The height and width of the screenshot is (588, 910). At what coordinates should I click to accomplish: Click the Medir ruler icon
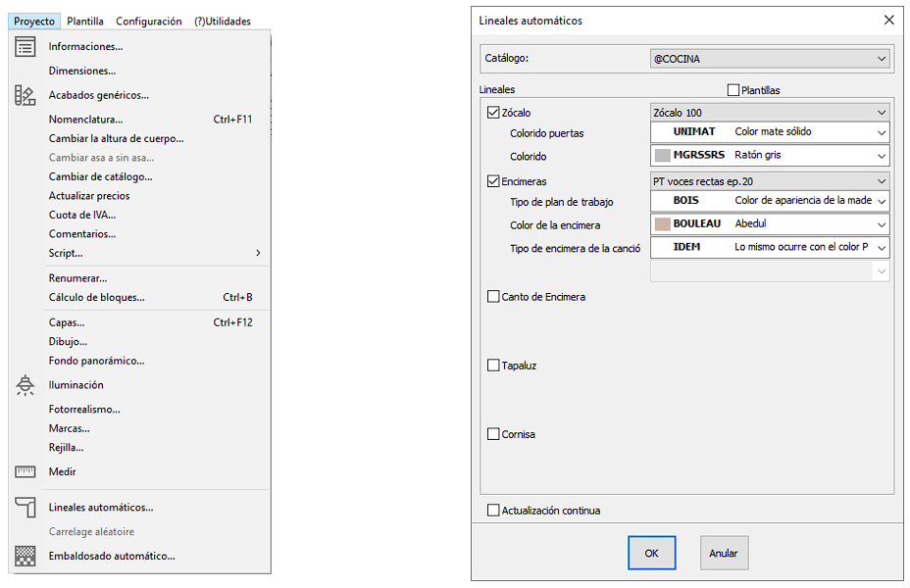pos(25,472)
